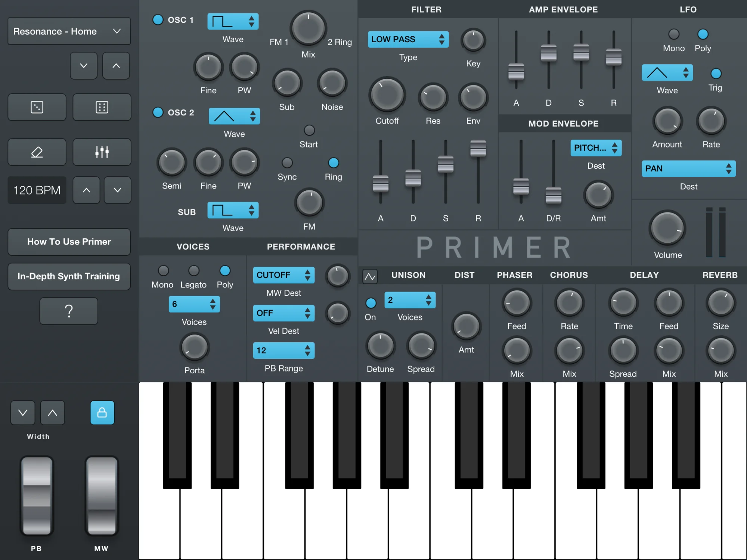Increase BPM with up arrow

pyautogui.click(x=86, y=190)
